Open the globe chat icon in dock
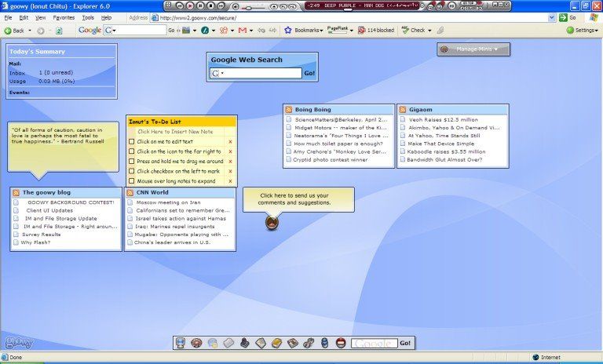This screenshot has height=364, width=603. click(x=213, y=343)
